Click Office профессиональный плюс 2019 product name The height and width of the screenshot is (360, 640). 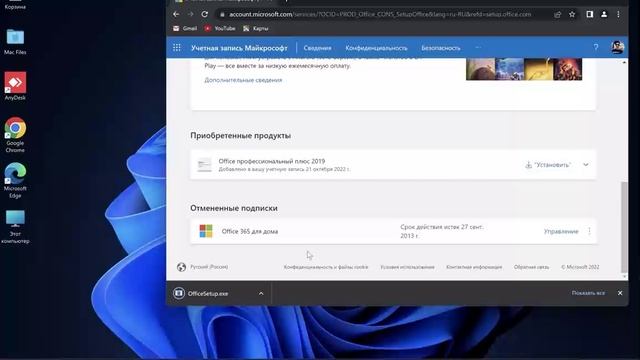coord(272,161)
